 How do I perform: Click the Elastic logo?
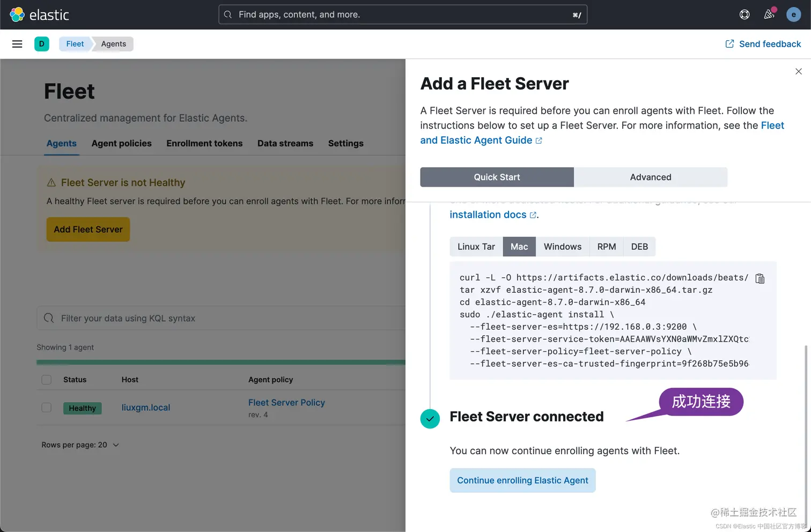(39, 14)
